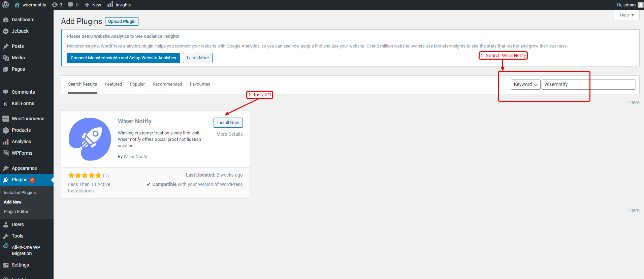Switch to the Recommended tab
The image size is (644, 279).
[x=167, y=84]
